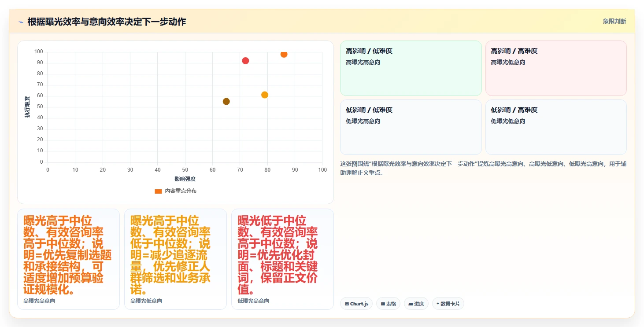644x327 pixels.
Task: Click the 低曝光高意向 caption under the red card
Action: [253, 301]
